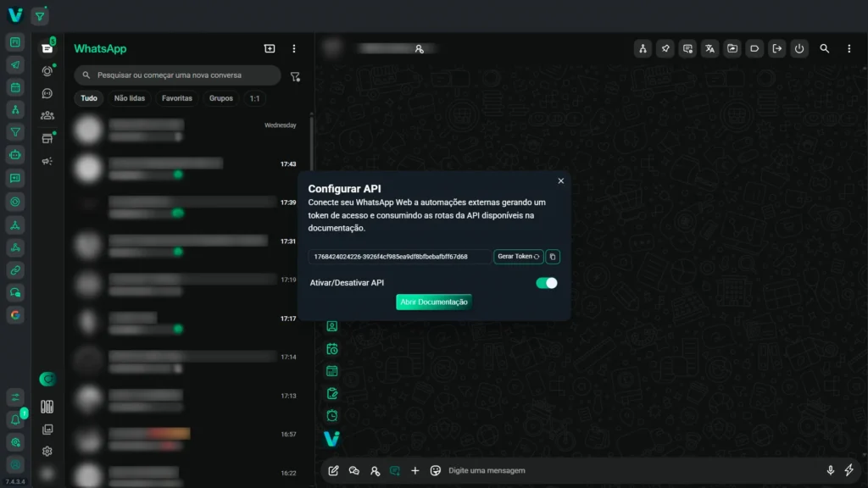
Task: Open the Abrir Documentação link
Action: pos(433,302)
